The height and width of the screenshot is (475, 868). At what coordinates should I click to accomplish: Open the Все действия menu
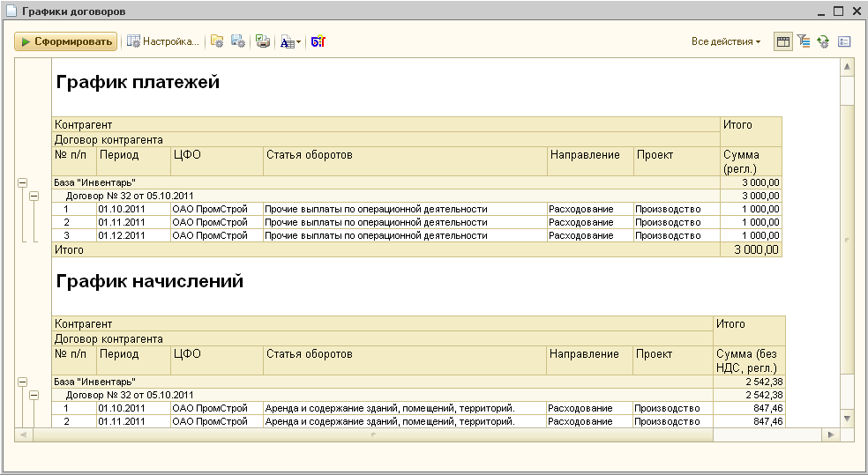tap(726, 41)
